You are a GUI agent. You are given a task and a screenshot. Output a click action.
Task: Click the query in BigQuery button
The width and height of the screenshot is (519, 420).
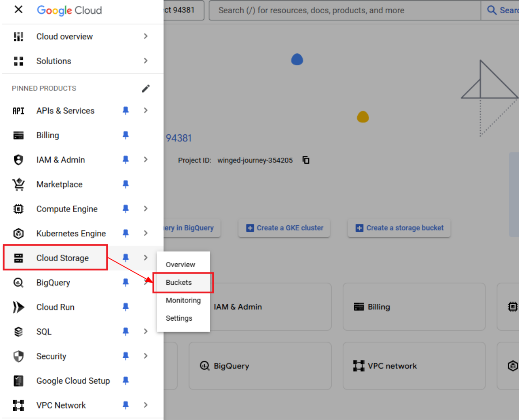[x=192, y=228]
